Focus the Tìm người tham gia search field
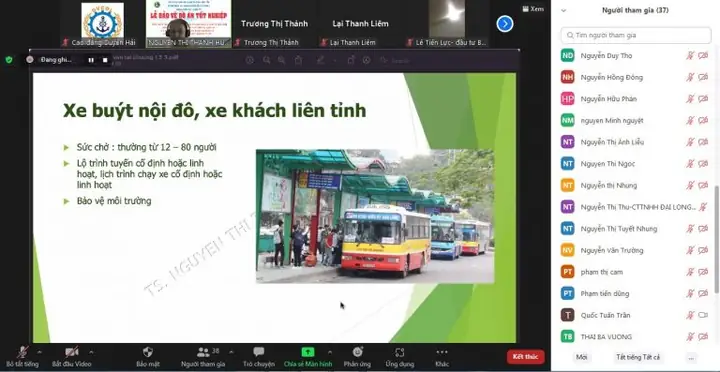720x372 pixels. (636, 35)
